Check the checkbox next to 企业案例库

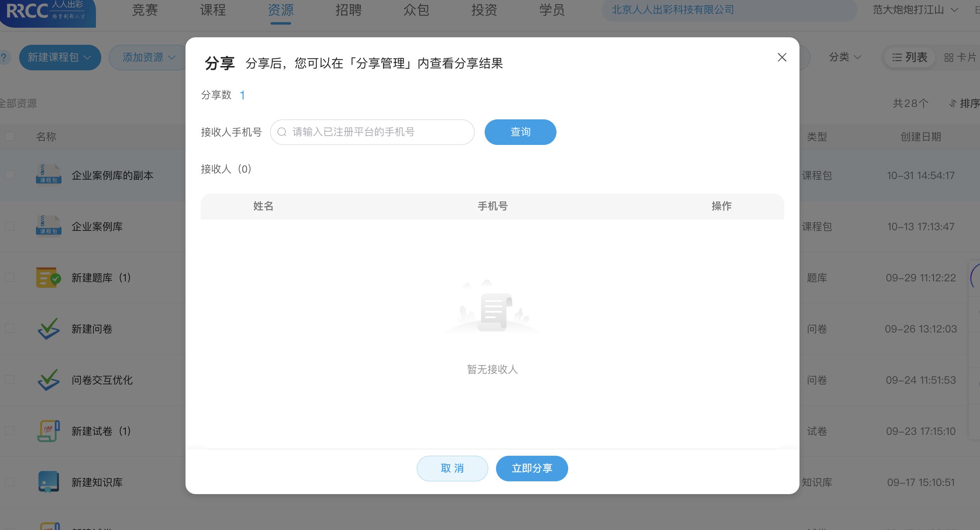tap(9, 226)
